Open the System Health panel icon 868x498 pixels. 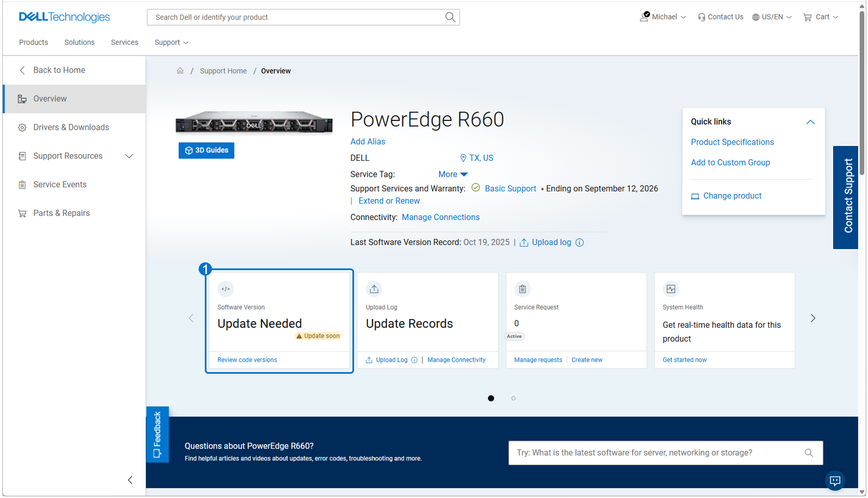pyautogui.click(x=670, y=289)
